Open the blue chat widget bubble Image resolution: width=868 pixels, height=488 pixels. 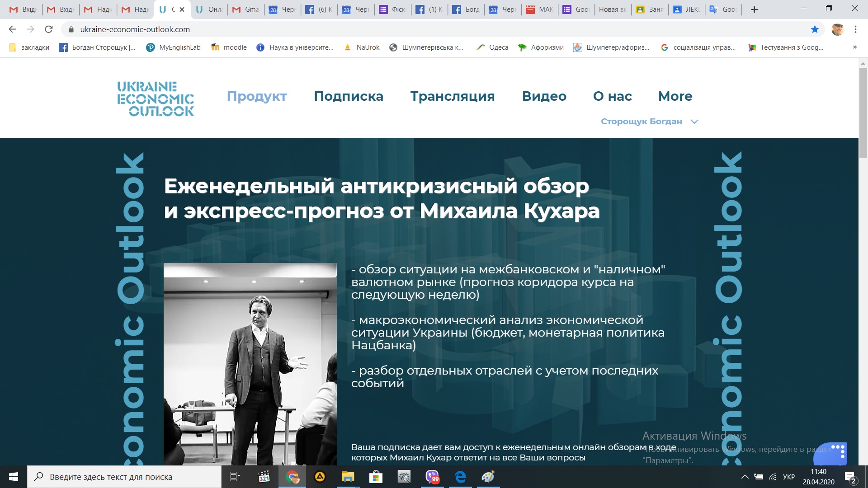click(830, 454)
